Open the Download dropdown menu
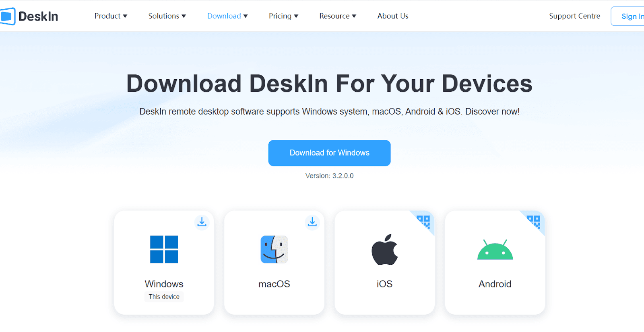The height and width of the screenshot is (332, 644). click(x=227, y=16)
